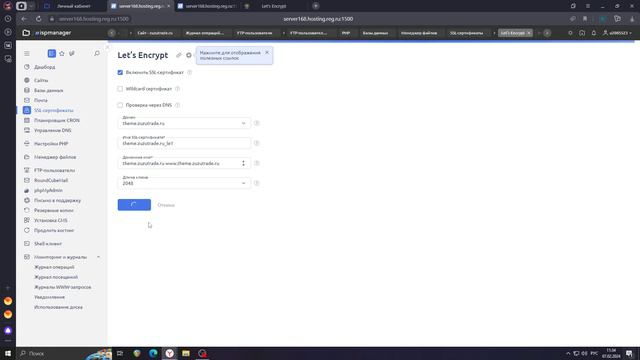Launch phpMyAdmin from the sidebar
Image resolution: width=640 pixels, height=360 pixels.
pyautogui.click(x=48, y=190)
